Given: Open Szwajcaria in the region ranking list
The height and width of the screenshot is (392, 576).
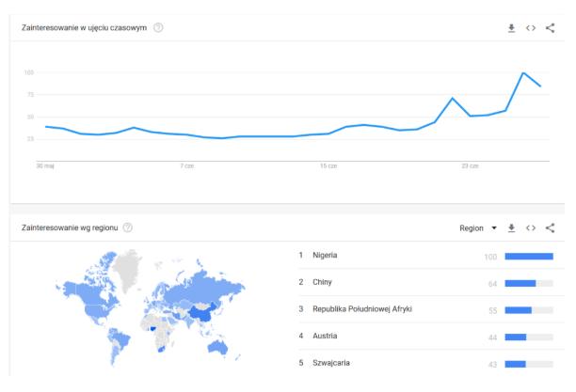Looking at the screenshot, I should click(x=331, y=363).
